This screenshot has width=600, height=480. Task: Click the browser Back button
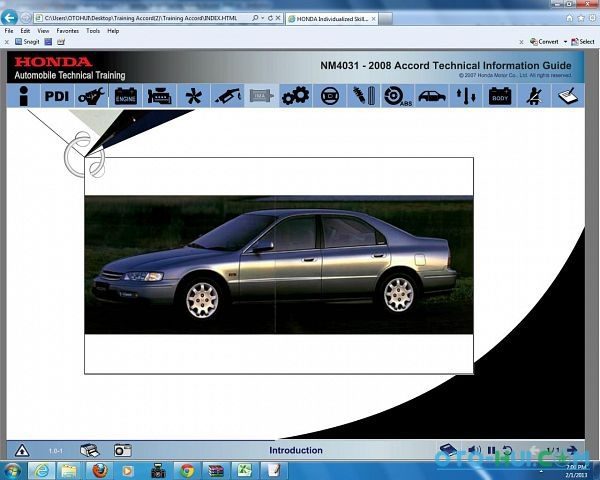[9, 18]
